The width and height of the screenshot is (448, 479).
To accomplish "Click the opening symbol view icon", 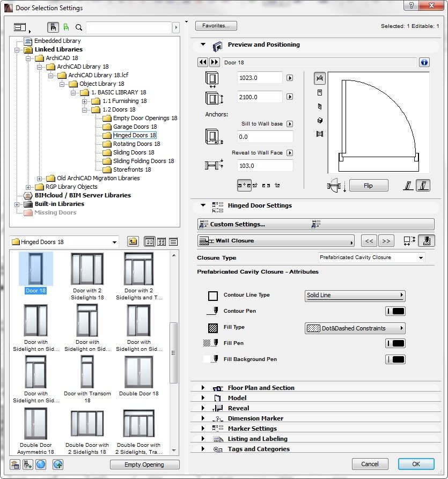I will [x=409, y=241].
